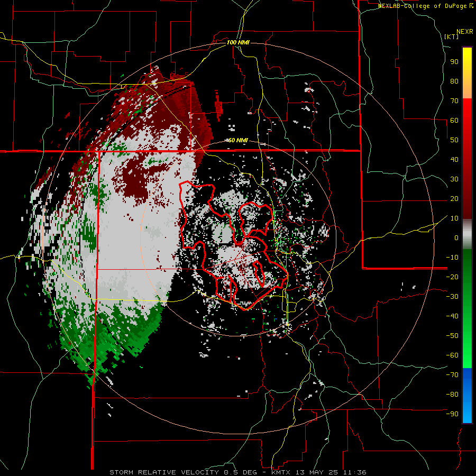Click the gray zero-velocity segment of color bar

(467, 234)
